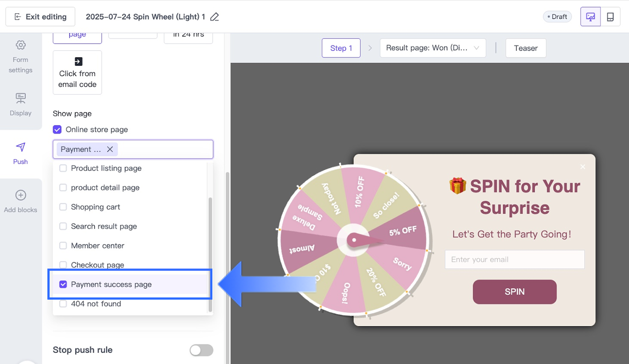Open the Display sidebar section
629x364 pixels.
coord(20,104)
